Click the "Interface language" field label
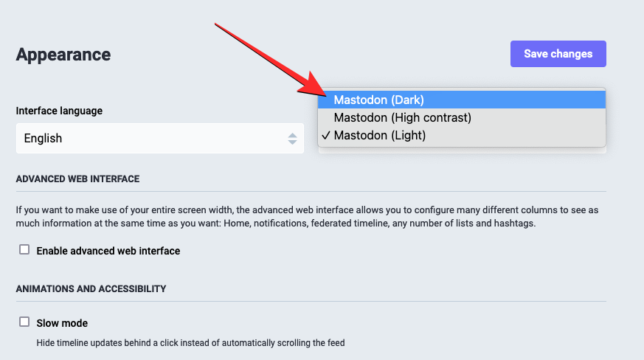 point(59,111)
